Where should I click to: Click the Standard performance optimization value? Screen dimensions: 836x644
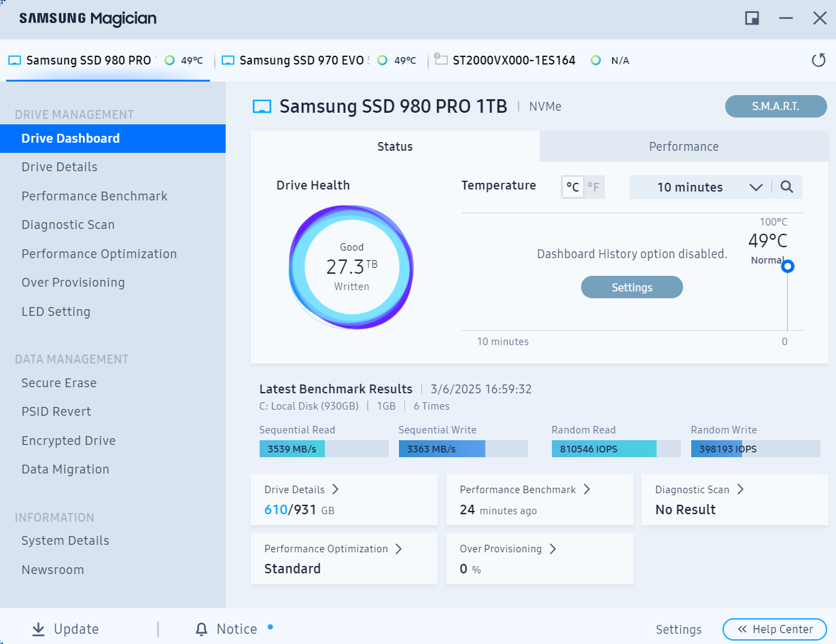tap(292, 569)
